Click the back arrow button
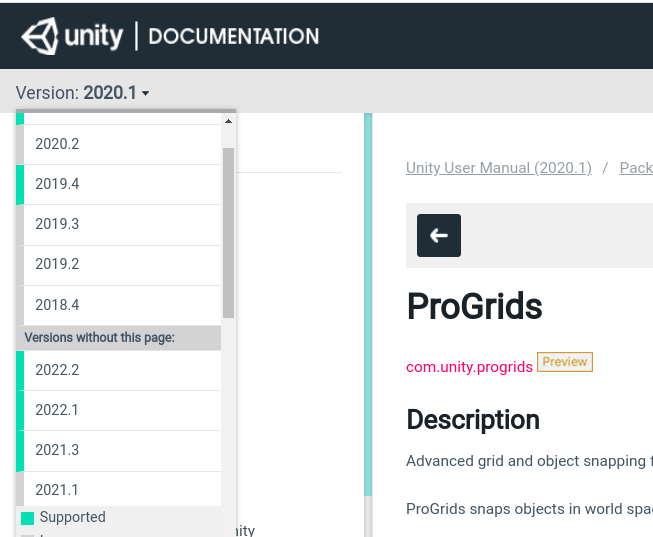The height and width of the screenshot is (537, 653). point(438,235)
